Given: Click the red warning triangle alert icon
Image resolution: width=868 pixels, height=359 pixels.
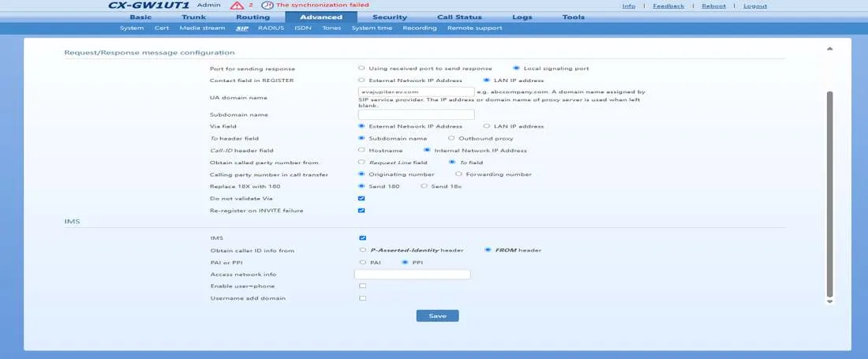Looking at the screenshot, I should coord(237,6).
